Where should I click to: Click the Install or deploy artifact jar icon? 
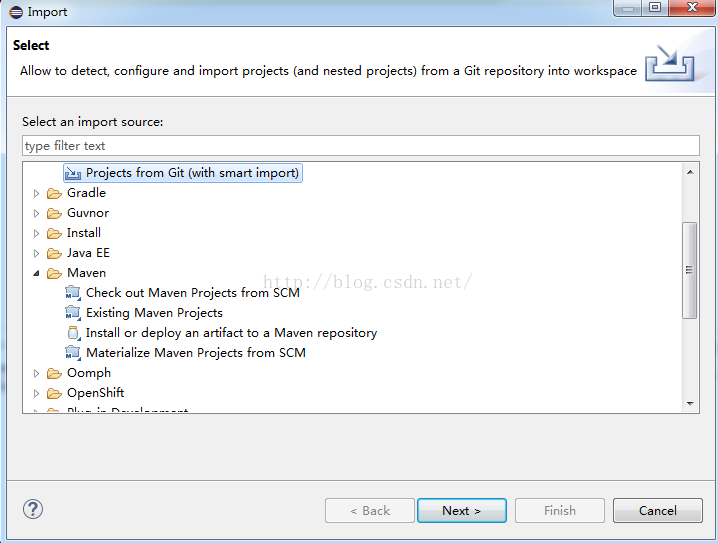click(x=73, y=333)
